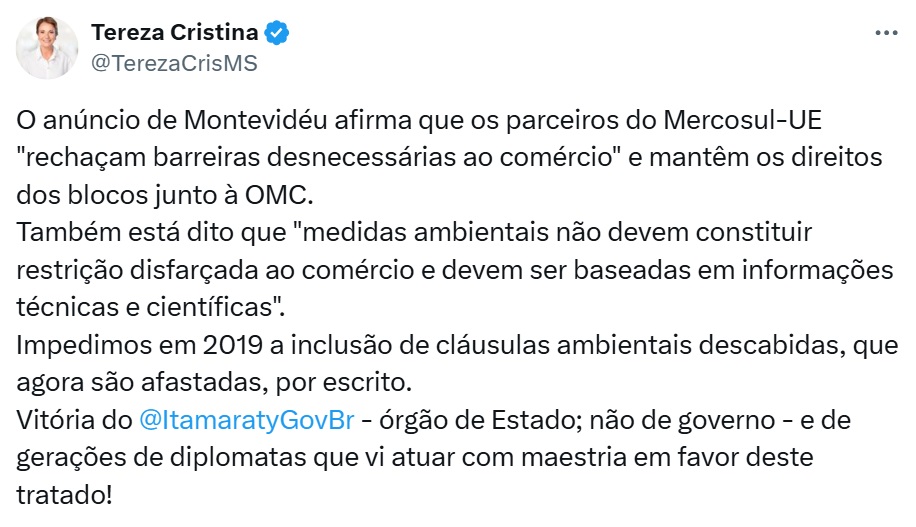Viewport: 916px width, 527px height.
Task: Open the @ItamaratyGovBr mention link
Action: (250, 420)
